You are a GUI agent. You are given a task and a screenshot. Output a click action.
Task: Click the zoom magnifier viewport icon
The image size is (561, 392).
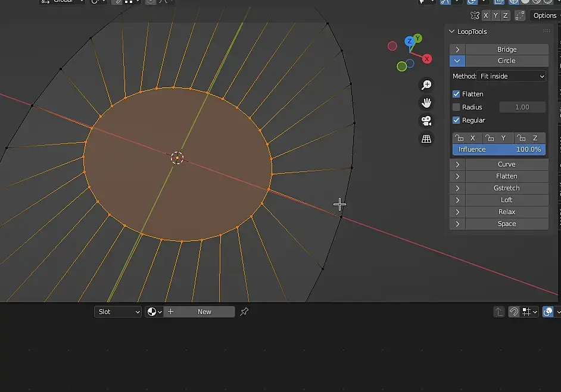(x=426, y=85)
